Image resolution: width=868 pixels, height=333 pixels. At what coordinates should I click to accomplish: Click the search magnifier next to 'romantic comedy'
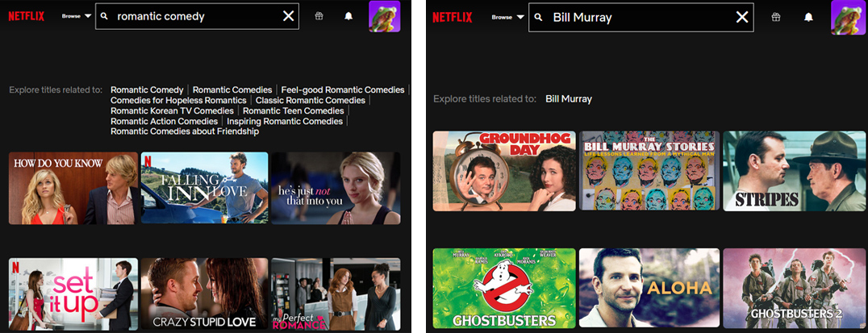pos(103,16)
